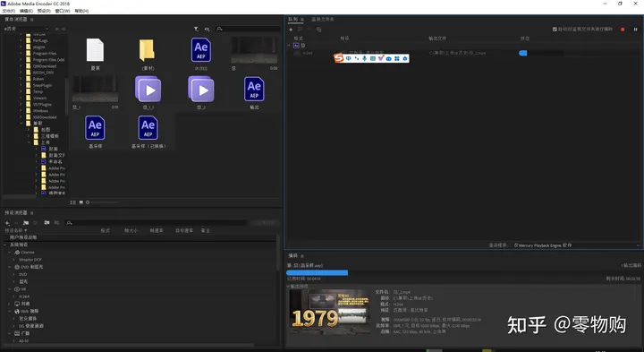Select the 高采样（已转换）AEP file
This screenshot has width=644, height=352.
148,128
